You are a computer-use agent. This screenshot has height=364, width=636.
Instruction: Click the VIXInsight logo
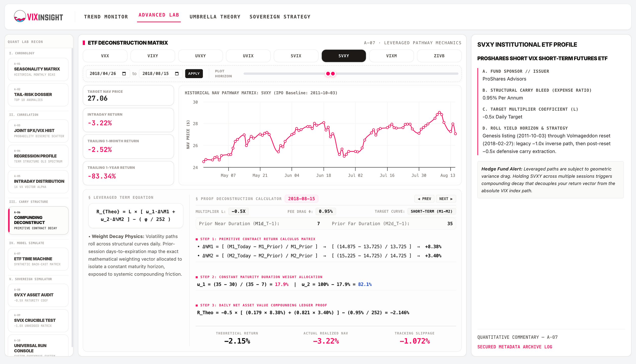pyautogui.click(x=38, y=17)
